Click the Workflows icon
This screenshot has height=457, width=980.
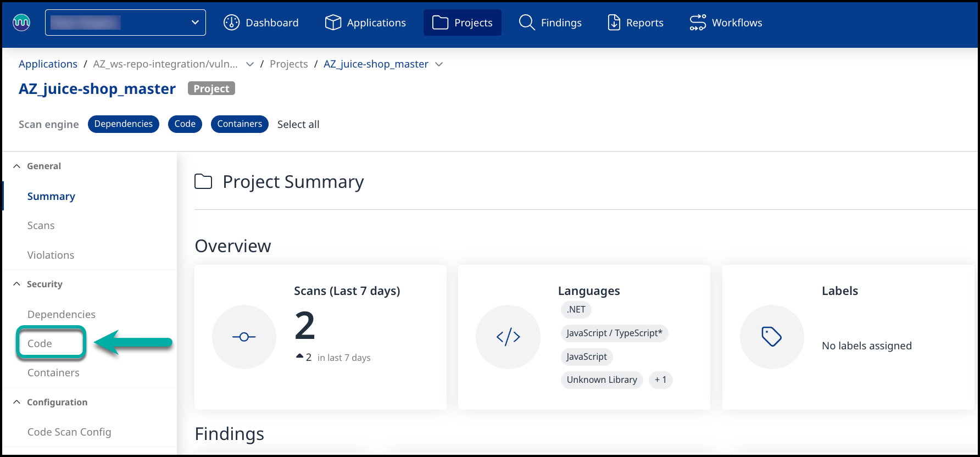pyautogui.click(x=698, y=23)
